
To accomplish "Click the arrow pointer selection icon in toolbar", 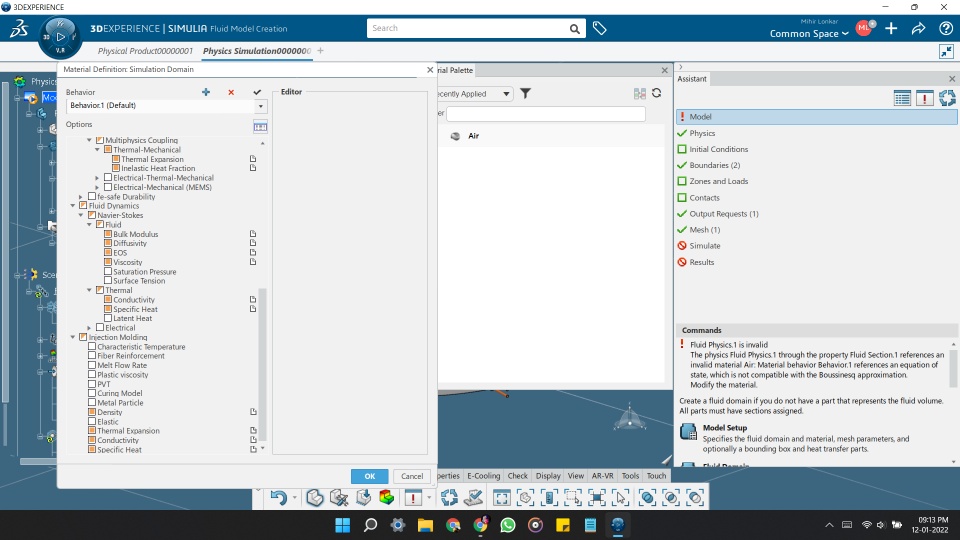I will click(620, 498).
